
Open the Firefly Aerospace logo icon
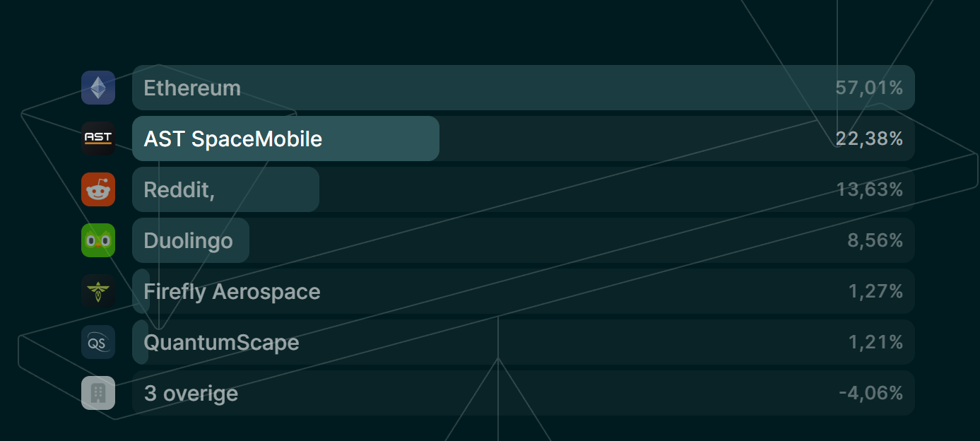pos(98,291)
